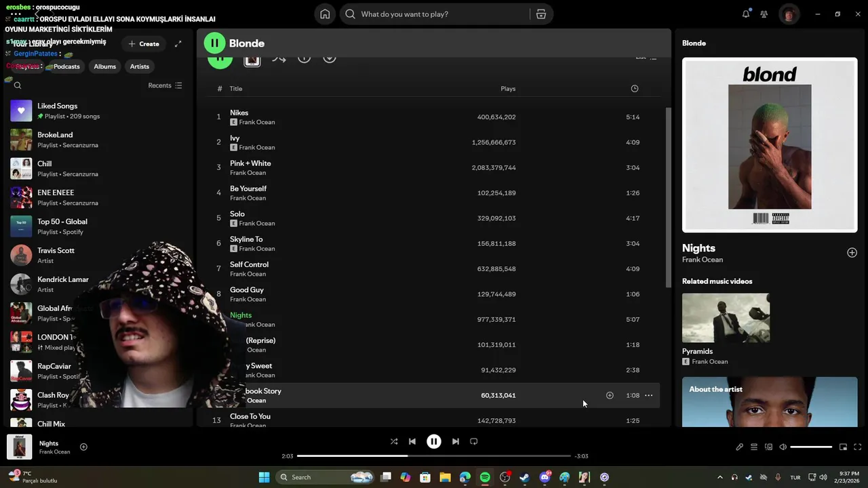Open the Recents sort and view dropdown

pos(165,85)
